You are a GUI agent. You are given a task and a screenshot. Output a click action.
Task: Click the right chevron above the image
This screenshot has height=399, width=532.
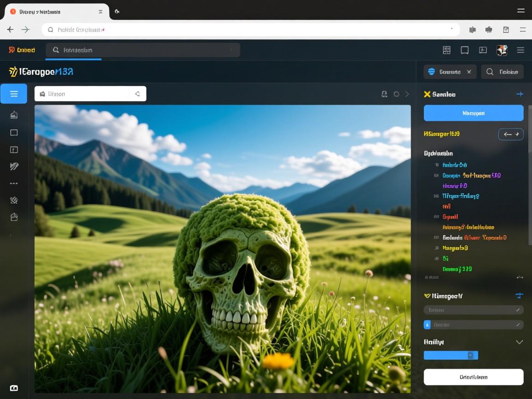(x=407, y=94)
